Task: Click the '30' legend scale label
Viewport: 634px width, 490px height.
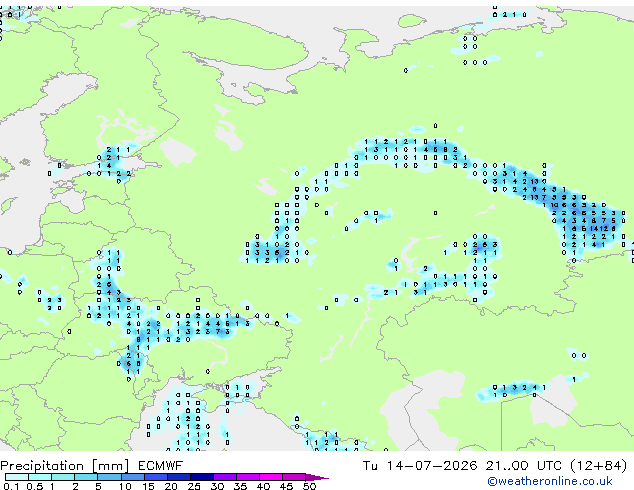Action: pos(217,486)
